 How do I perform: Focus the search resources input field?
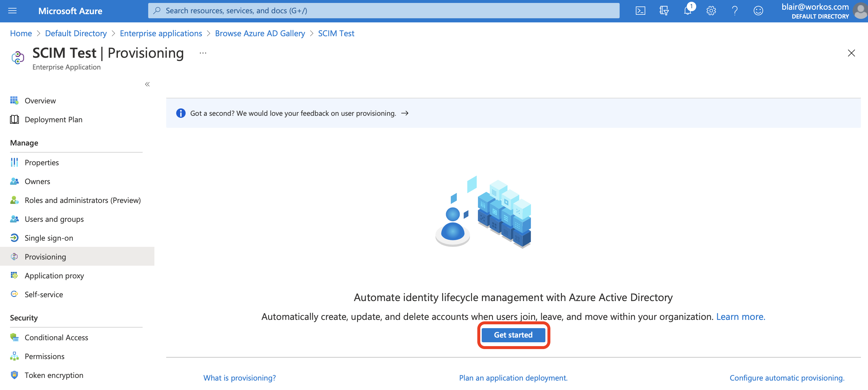point(383,11)
